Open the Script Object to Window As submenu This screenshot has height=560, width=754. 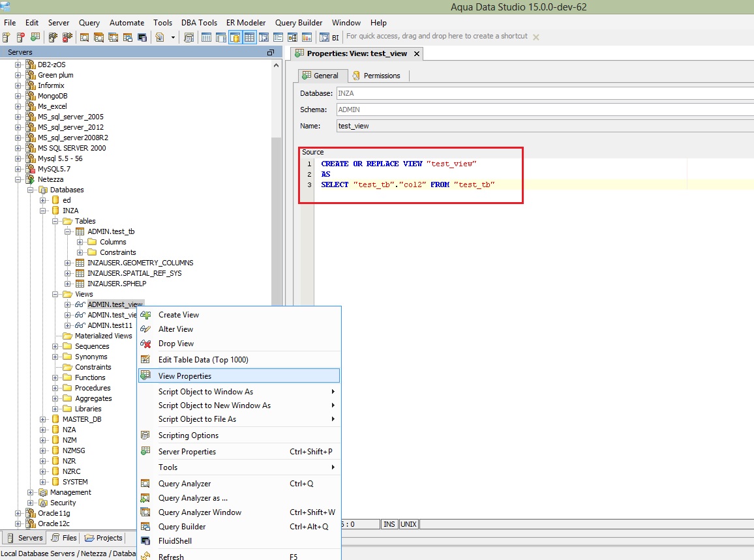(x=239, y=392)
